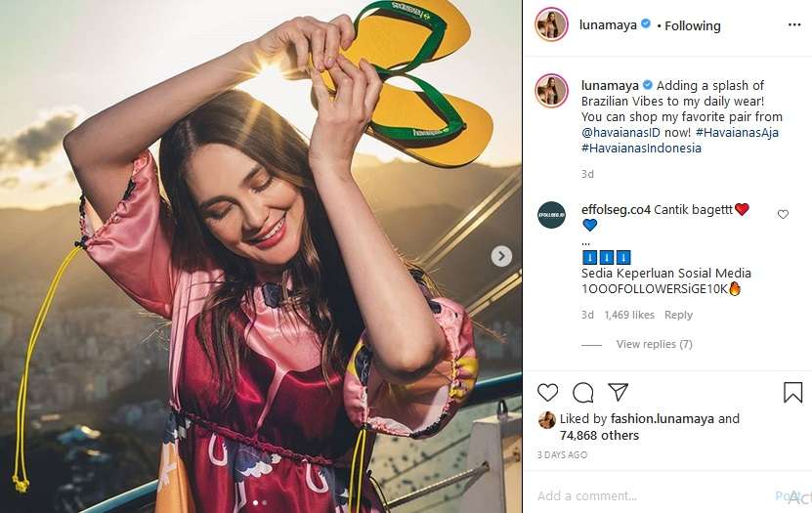The height and width of the screenshot is (513, 812).
Task: Open effolseg.co4's avatar
Action: tap(551, 214)
